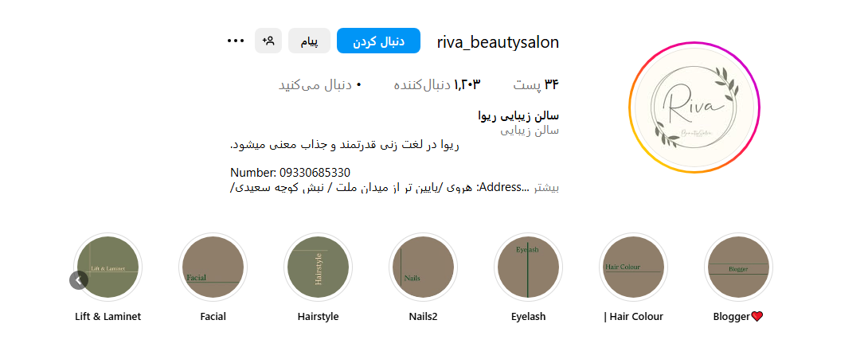Click the riva_beautysalon username text

pos(499,42)
